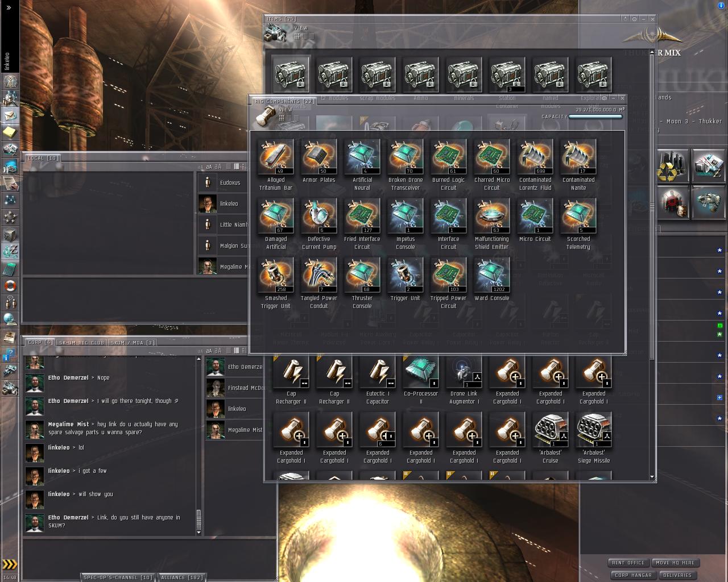Select the Broken Drone Transceiver item
728x582 pixels.
[x=406, y=165]
